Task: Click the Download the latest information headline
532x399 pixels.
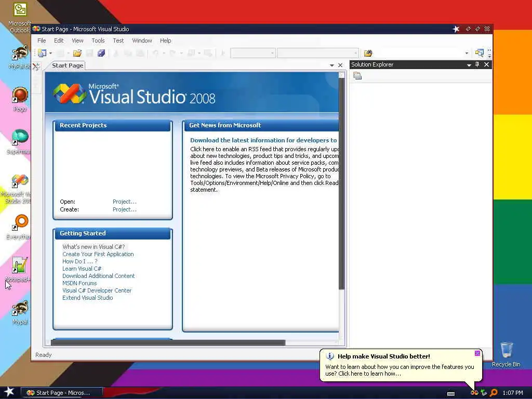Action: click(x=263, y=140)
